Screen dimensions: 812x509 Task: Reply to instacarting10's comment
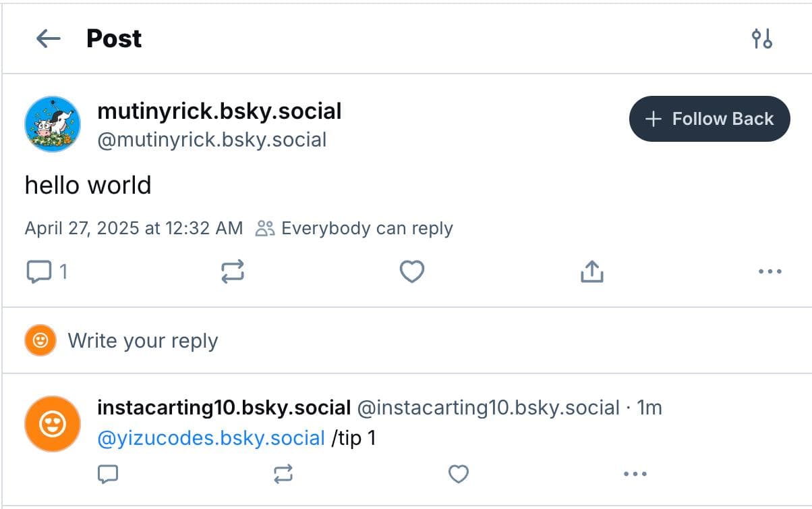(x=108, y=474)
